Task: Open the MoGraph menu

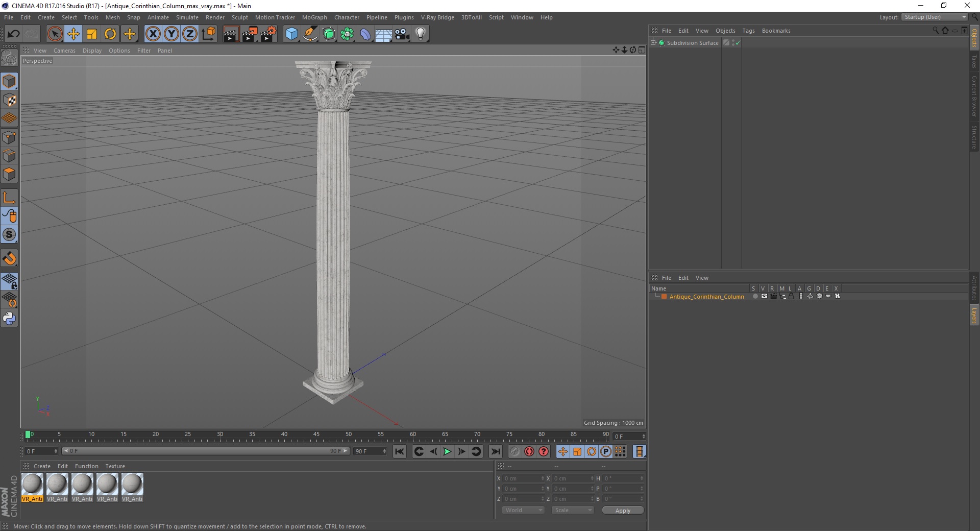Action: pos(314,17)
